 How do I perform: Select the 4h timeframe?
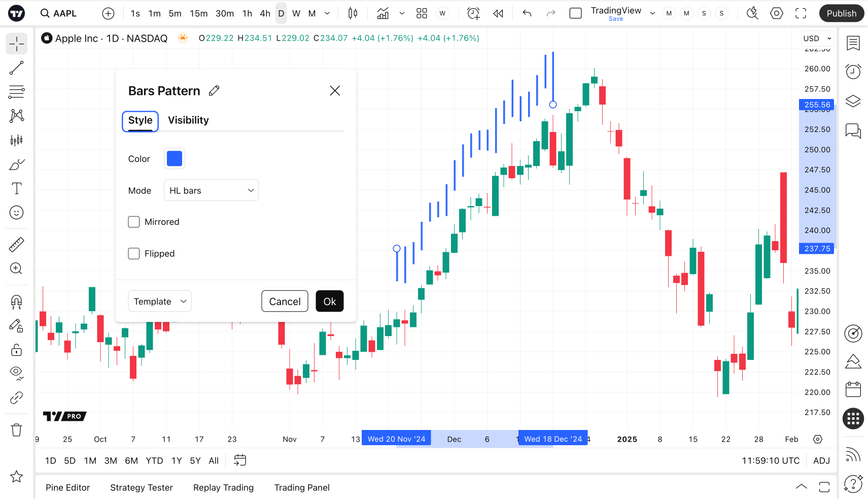pos(265,13)
